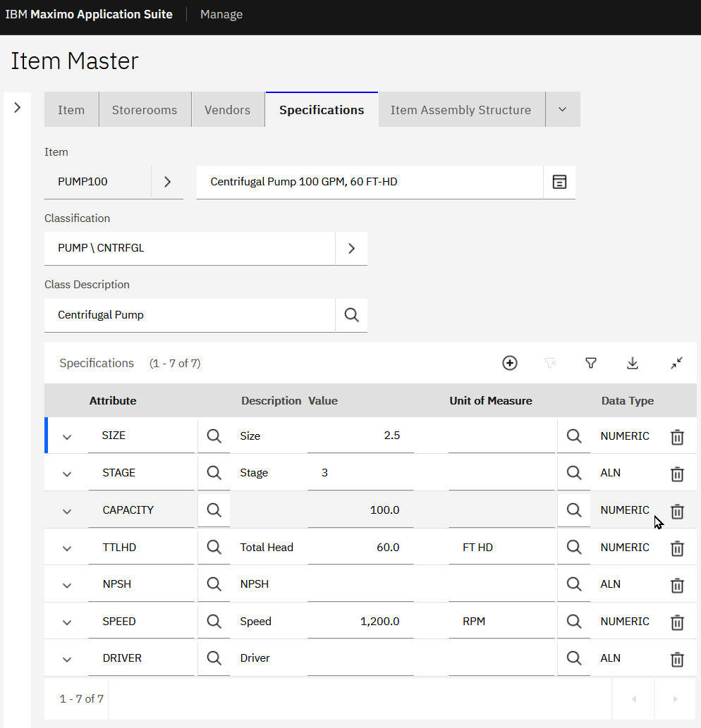Add a new specification row
Image resolution: width=701 pixels, height=728 pixels.
[x=510, y=363]
